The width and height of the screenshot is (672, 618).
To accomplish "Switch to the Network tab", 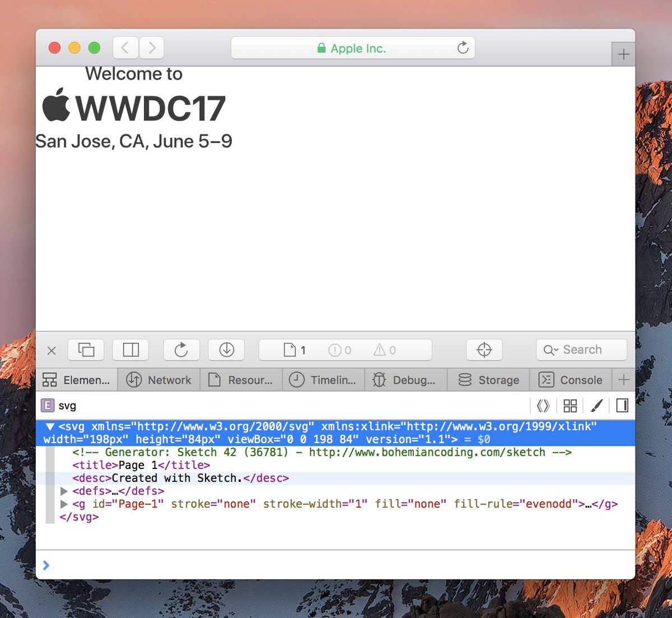I will pos(159,380).
